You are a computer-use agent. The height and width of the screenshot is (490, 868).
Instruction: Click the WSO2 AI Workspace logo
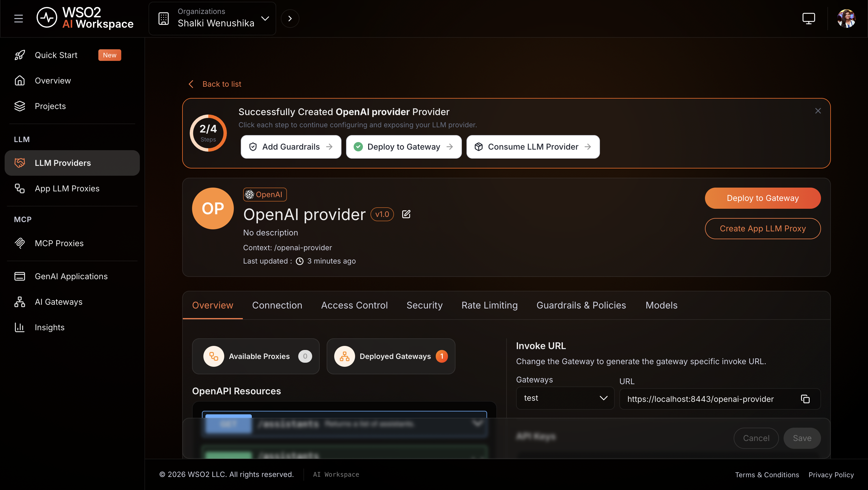(85, 18)
